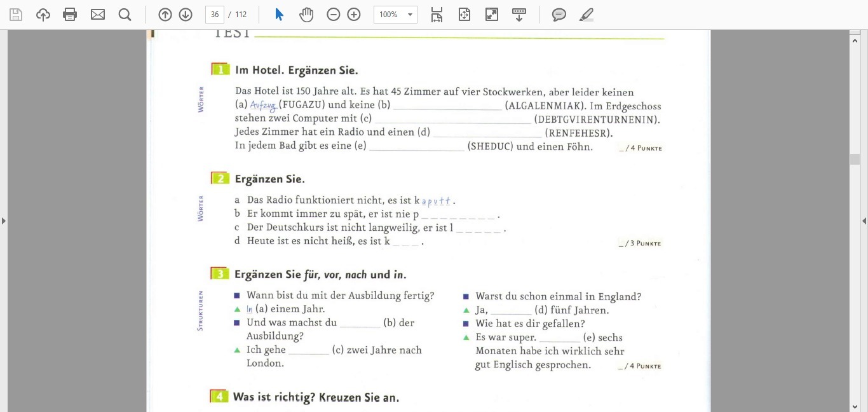Image resolution: width=868 pixels, height=412 pixels.
Task: Expand the right tools pane arrow
Action: [x=864, y=221]
